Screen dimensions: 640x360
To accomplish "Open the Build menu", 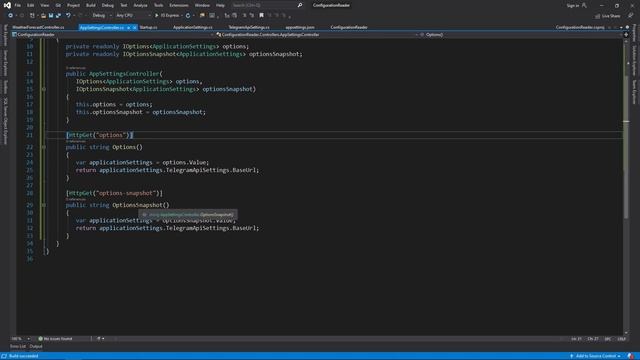I will pyautogui.click(x=91, y=5).
